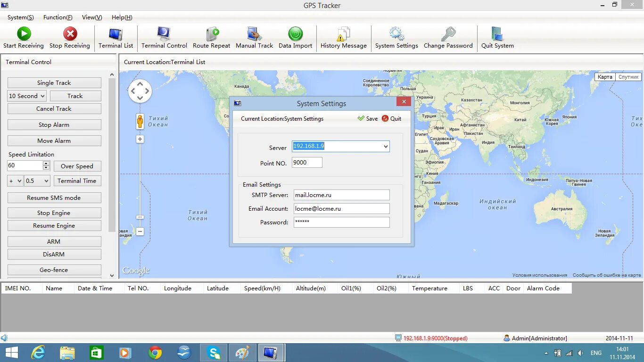Click the Speed(km/H) column header
This screenshot has width=644, height=362.
tap(265, 288)
